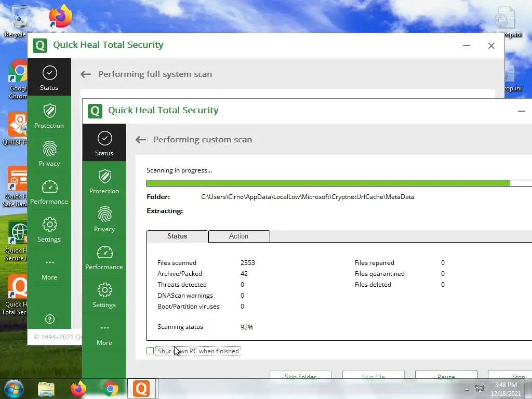The height and width of the screenshot is (399, 532).
Task: Click Scanning in progress... text
Action: click(179, 170)
